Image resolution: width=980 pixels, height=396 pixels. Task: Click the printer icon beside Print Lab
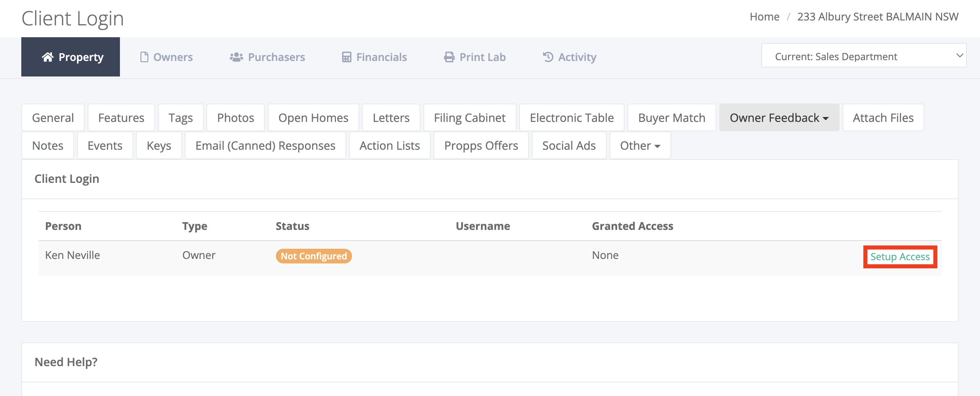(449, 57)
